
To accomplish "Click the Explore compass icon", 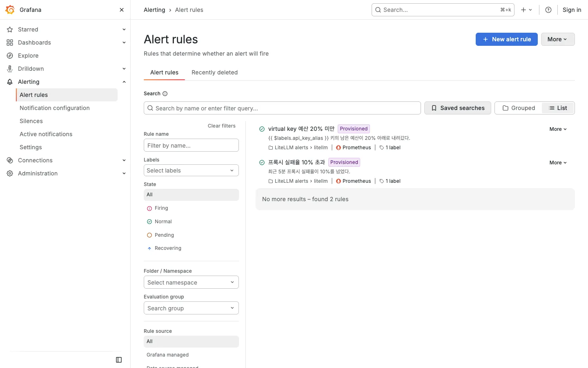I will 10,56.
